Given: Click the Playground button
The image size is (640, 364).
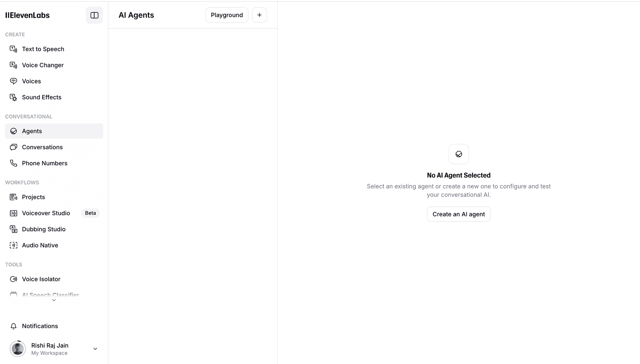Looking at the screenshot, I should click(227, 15).
